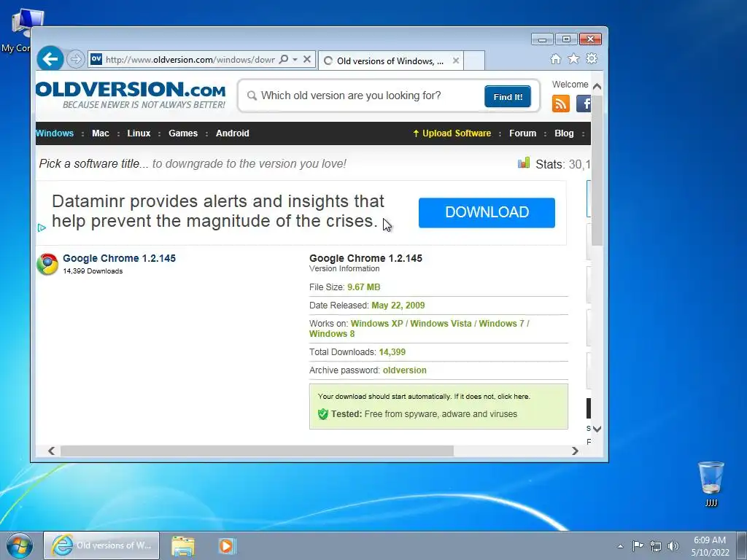
Task: Minimize the Internet Explorer window
Action: [x=542, y=39]
